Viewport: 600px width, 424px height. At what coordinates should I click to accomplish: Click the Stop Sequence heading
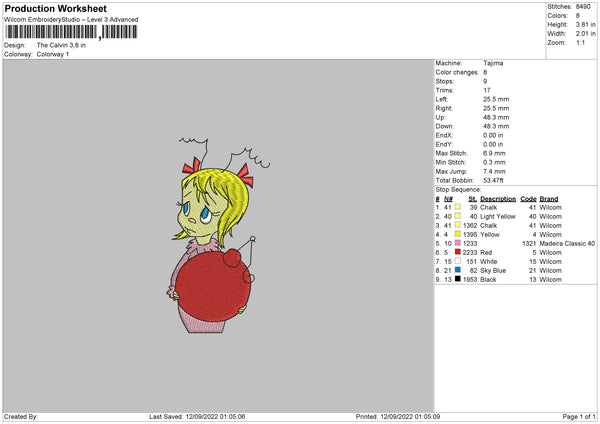click(x=458, y=190)
